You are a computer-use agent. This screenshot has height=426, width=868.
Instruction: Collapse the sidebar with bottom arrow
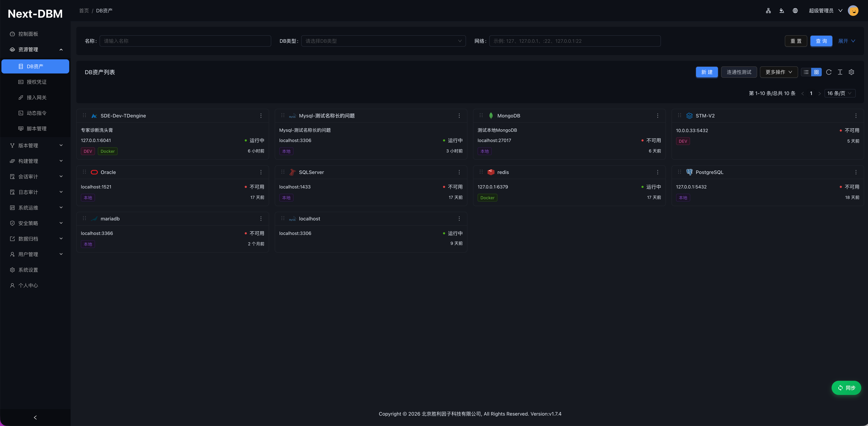35,418
